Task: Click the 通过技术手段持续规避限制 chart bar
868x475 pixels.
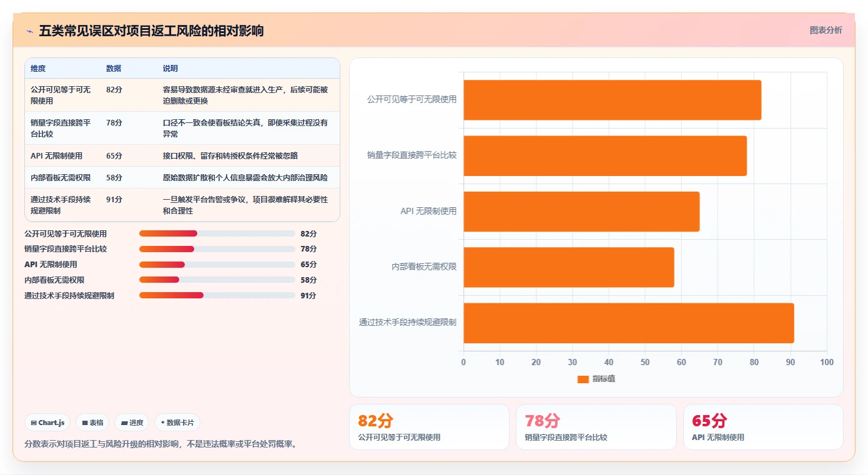Action: (x=629, y=323)
